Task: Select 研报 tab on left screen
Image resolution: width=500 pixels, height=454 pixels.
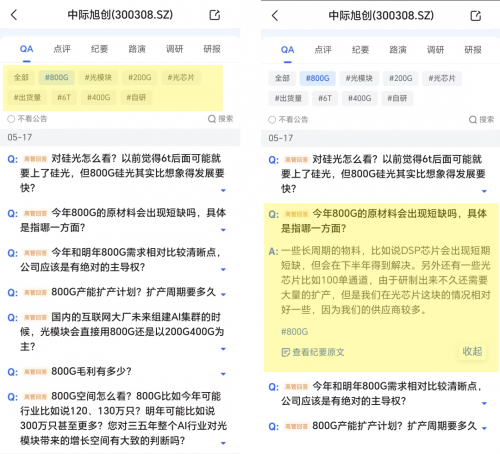Action: [212, 49]
